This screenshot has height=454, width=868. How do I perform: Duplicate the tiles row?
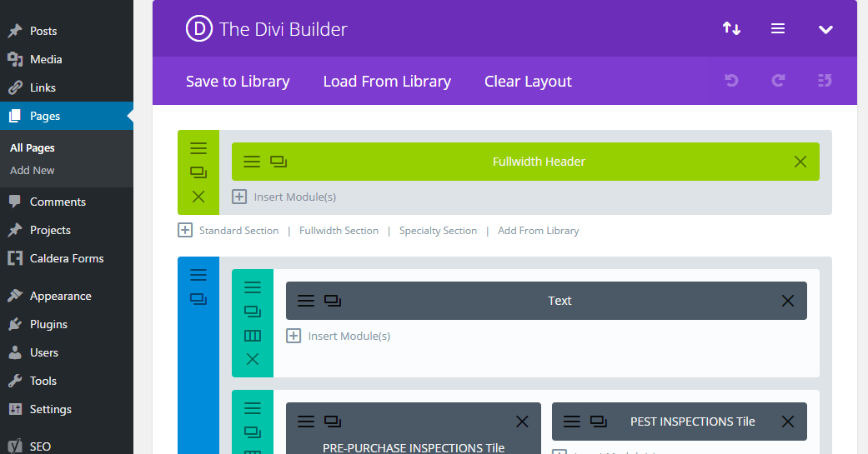pos(253,432)
